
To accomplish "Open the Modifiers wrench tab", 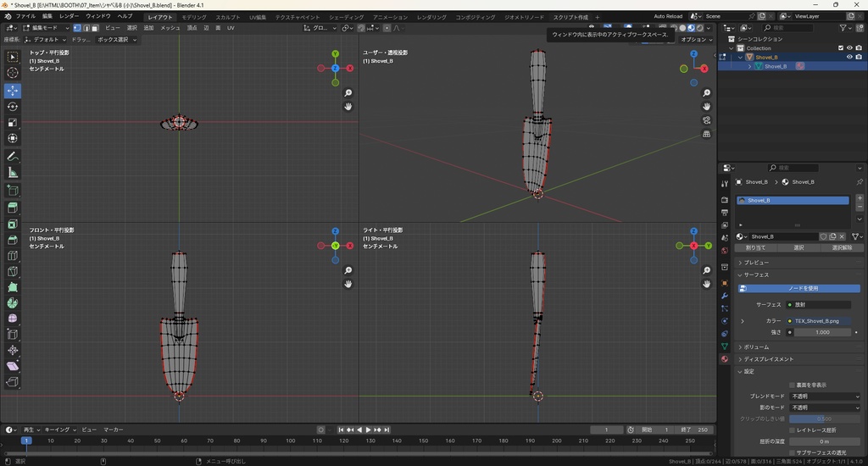I will click(725, 296).
